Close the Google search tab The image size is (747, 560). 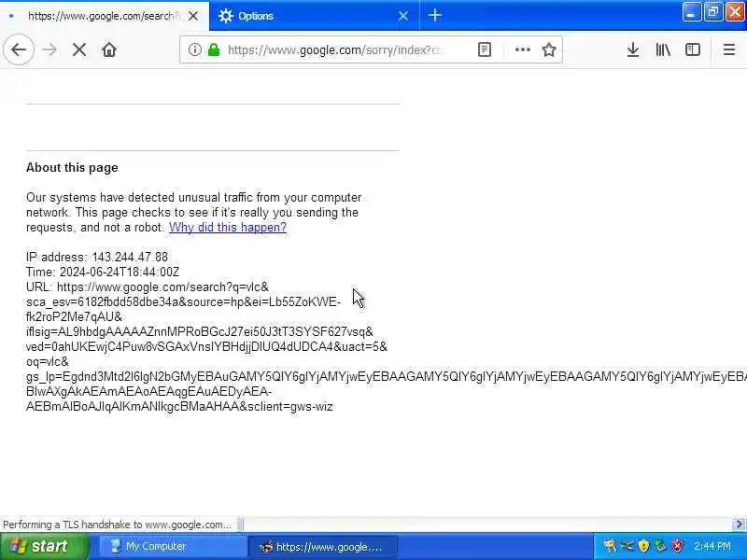(193, 16)
